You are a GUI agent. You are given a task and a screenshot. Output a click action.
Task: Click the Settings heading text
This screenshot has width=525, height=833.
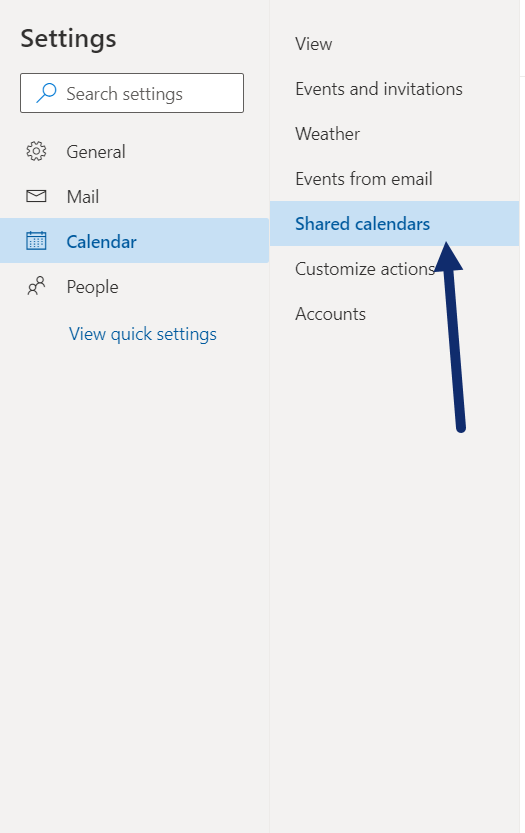tap(68, 39)
